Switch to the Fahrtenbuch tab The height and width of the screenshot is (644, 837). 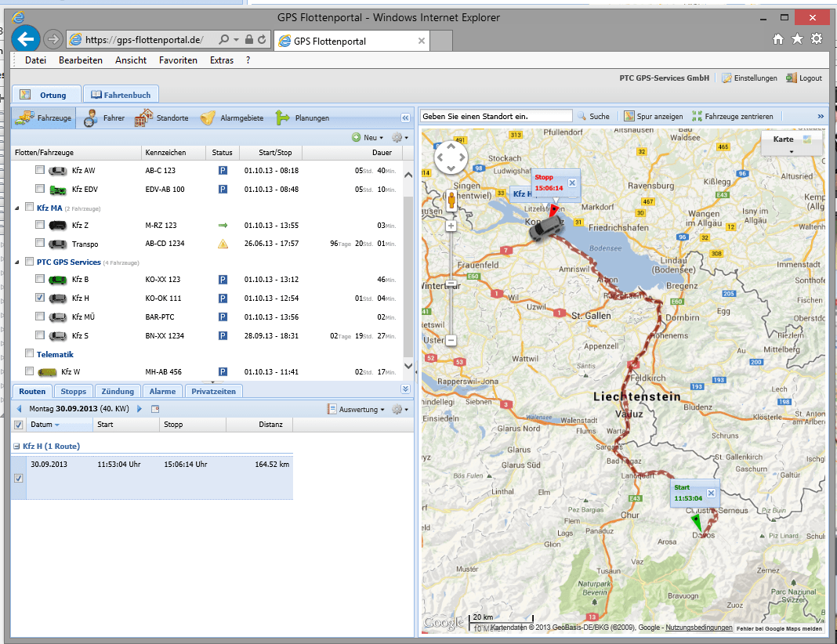[121, 95]
